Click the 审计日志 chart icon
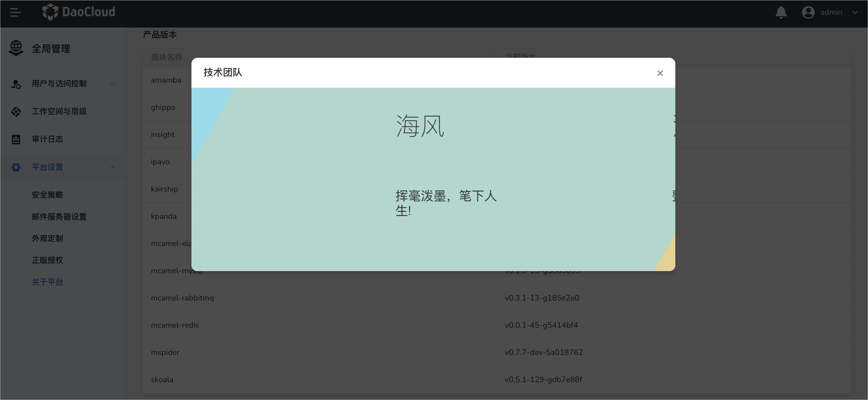 (x=16, y=139)
